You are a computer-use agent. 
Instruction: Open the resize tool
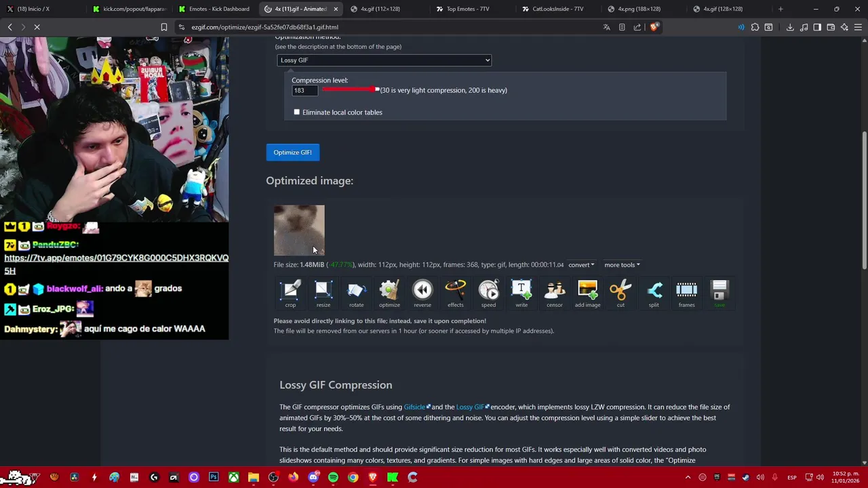[323, 294]
